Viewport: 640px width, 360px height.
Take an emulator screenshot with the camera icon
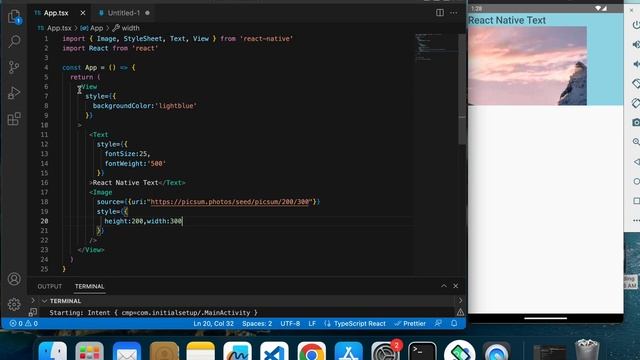(636, 122)
